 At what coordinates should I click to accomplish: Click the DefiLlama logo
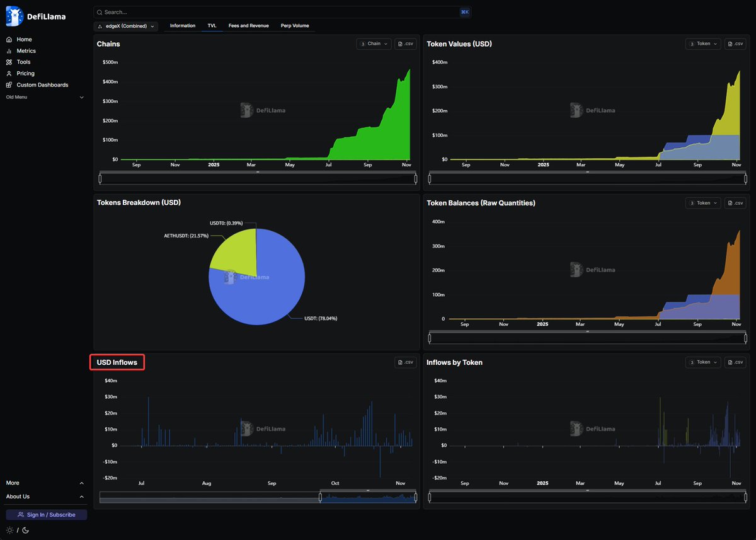click(36, 16)
